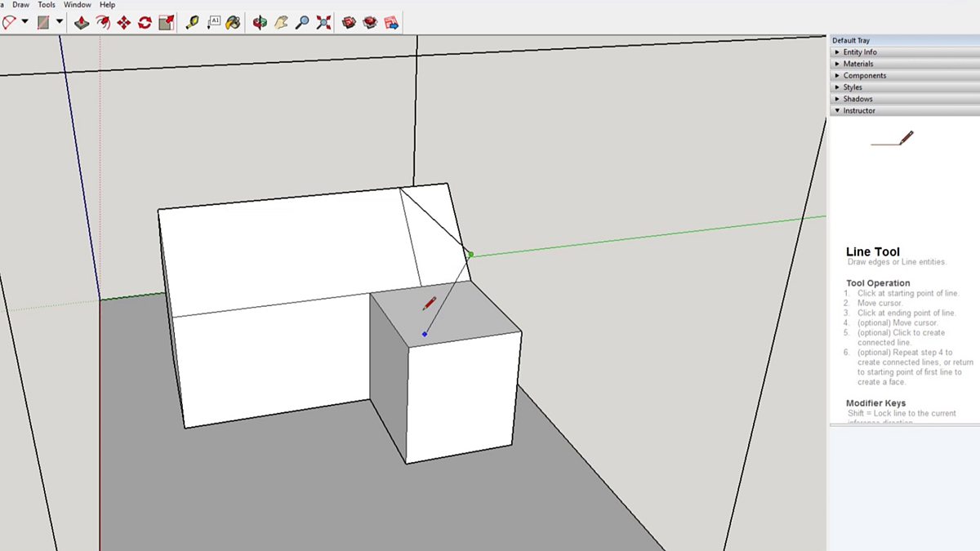This screenshot has width=980, height=551.
Task: Select the Offset tool icon
Action: click(x=166, y=23)
